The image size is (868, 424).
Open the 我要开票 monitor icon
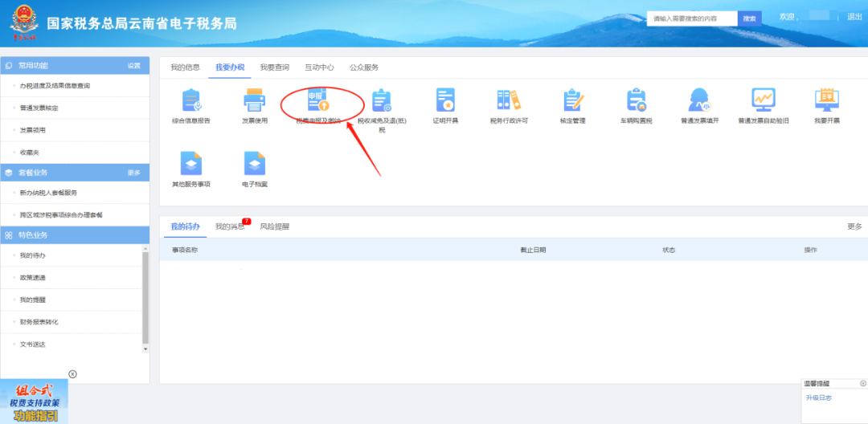tap(826, 100)
